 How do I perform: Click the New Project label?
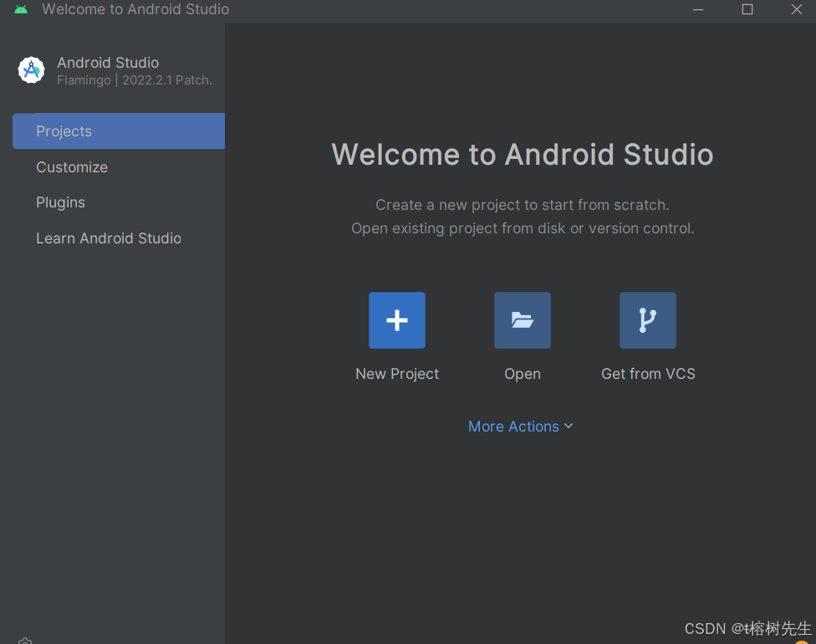coord(397,374)
